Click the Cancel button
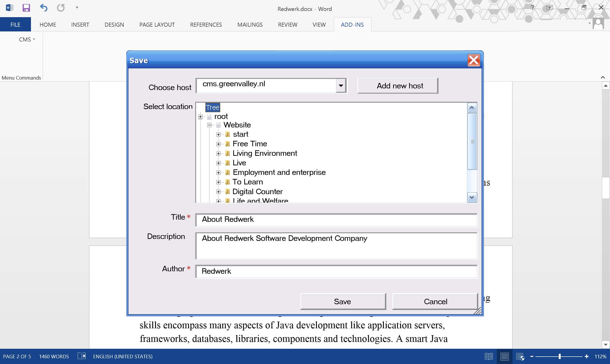Screen dimensions: 610x364 coord(435,301)
